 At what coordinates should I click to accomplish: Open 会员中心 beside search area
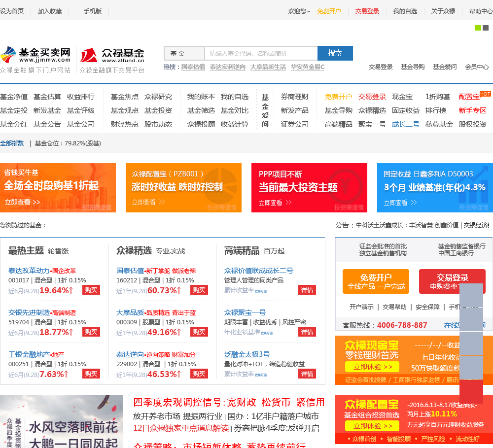tap(477, 67)
